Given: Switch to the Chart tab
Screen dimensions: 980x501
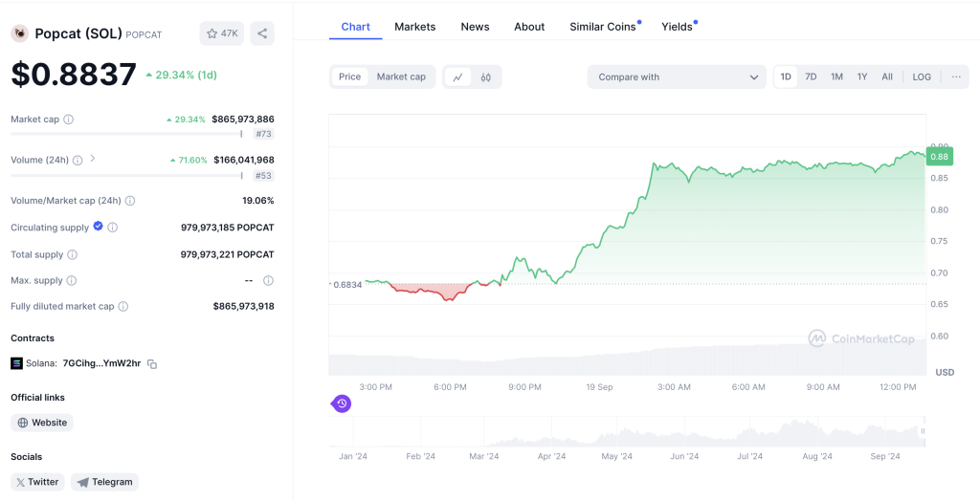Looking at the screenshot, I should click(356, 27).
